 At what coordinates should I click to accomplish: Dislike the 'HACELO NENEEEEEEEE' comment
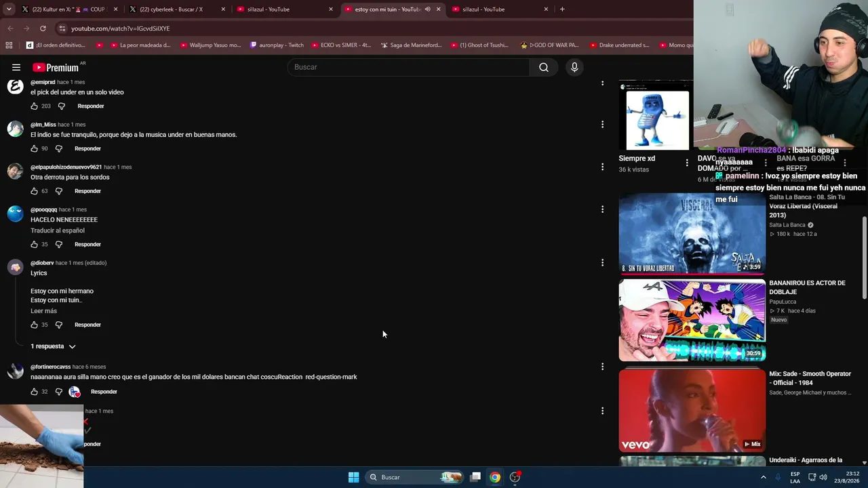point(58,245)
